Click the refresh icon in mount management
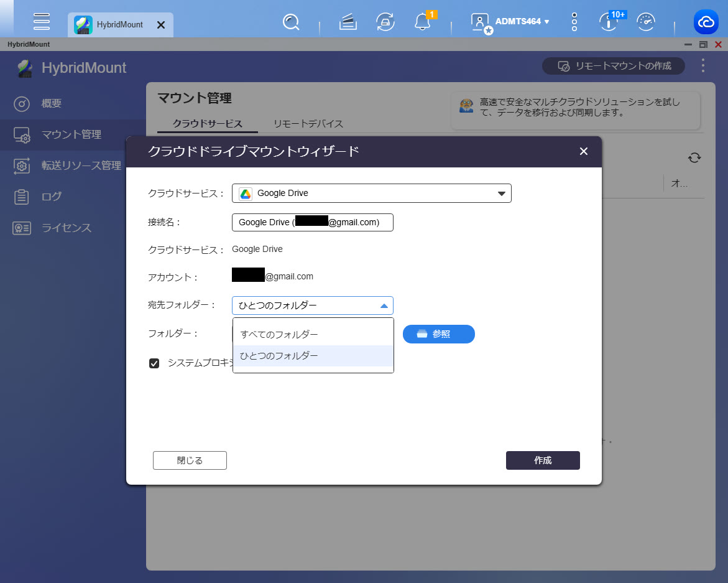This screenshot has height=583, width=728. [x=694, y=158]
